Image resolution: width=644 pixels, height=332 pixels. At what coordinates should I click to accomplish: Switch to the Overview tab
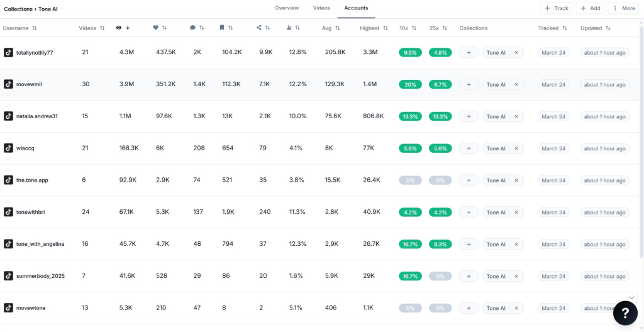(287, 8)
